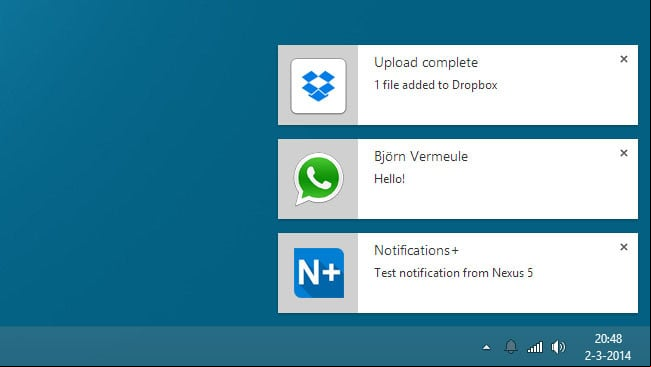This screenshot has height=367, width=651.
Task: Click the Dropbox icon in the upload notification
Action: point(318,86)
